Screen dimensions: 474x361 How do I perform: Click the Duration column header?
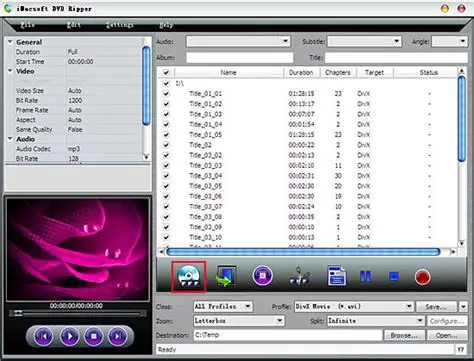301,72
